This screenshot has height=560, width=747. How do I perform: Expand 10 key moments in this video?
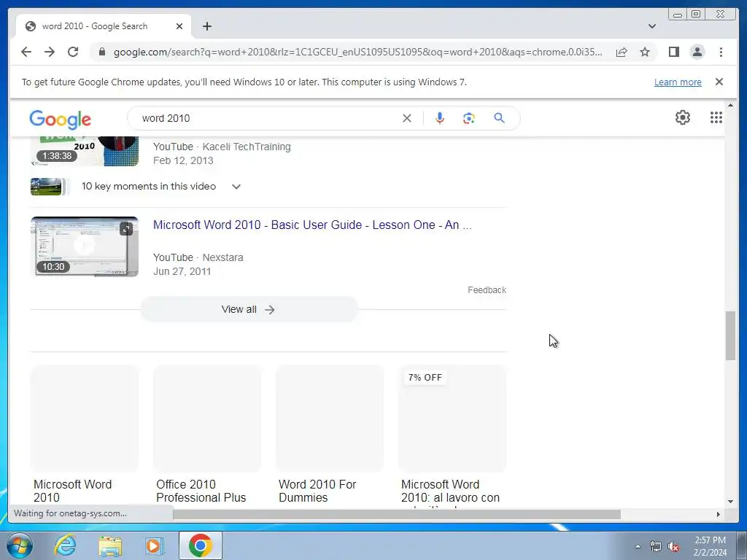[236, 186]
